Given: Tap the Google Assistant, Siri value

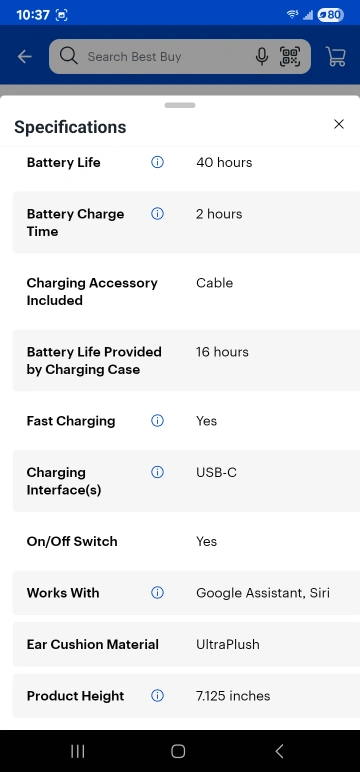Looking at the screenshot, I should (263, 593).
